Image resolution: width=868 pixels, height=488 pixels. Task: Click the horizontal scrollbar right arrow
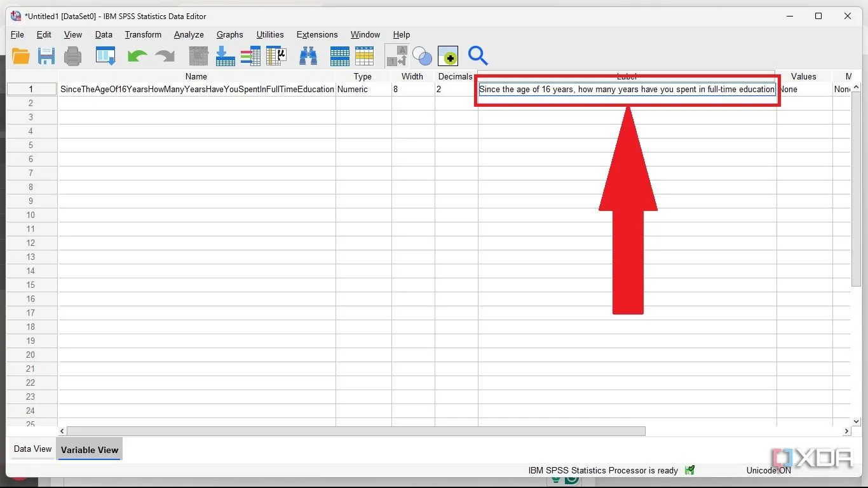(x=846, y=431)
